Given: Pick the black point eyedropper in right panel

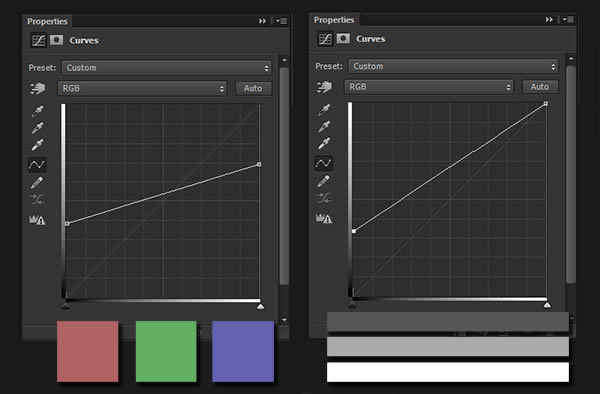Looking at the screenshot, I should [x=324, y=109].
